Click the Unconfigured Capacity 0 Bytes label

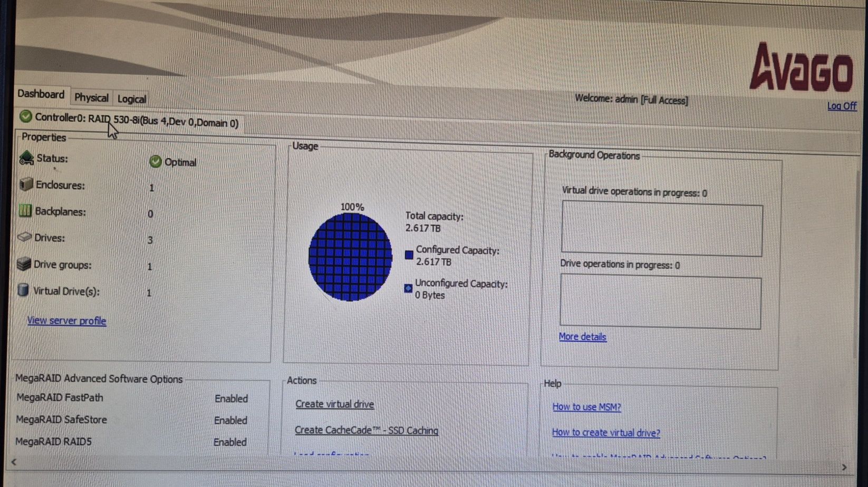(x=461, y=289)
